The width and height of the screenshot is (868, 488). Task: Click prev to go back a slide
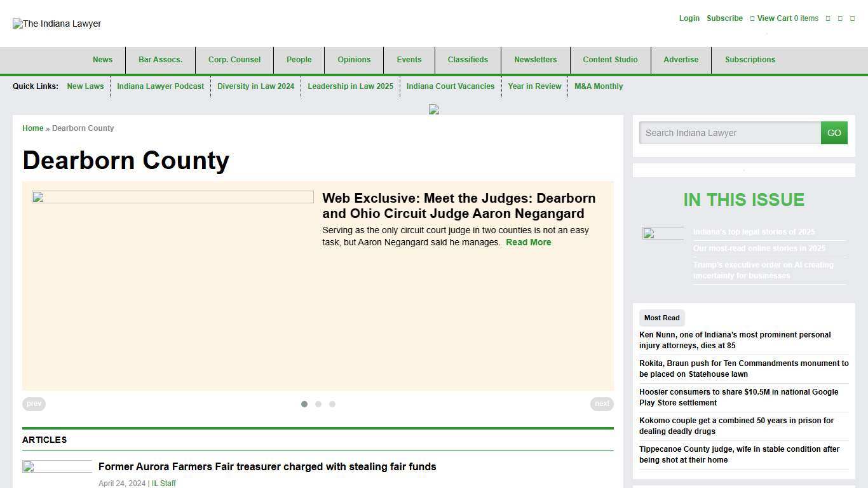pyautogui.click(x=34, y=403)
